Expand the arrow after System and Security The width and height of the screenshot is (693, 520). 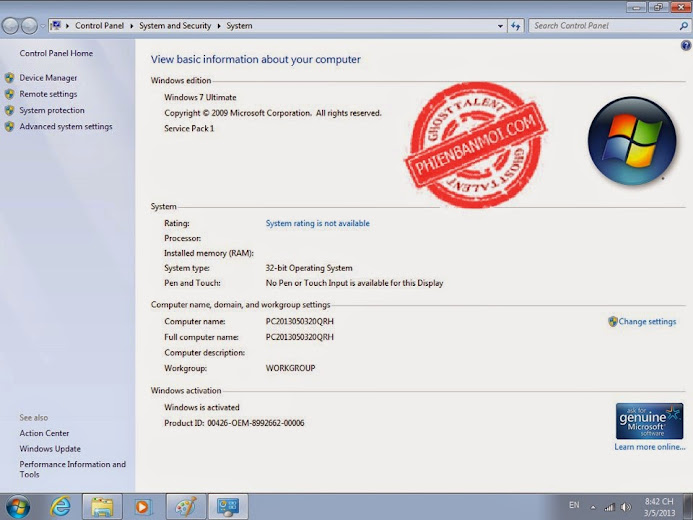tap(219, 26)
